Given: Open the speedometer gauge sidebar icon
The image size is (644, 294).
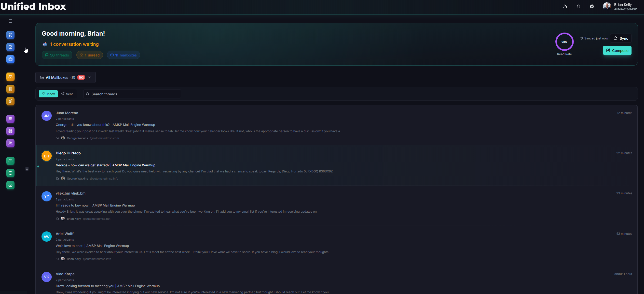Looking at the screenshot, I should 10,161.
